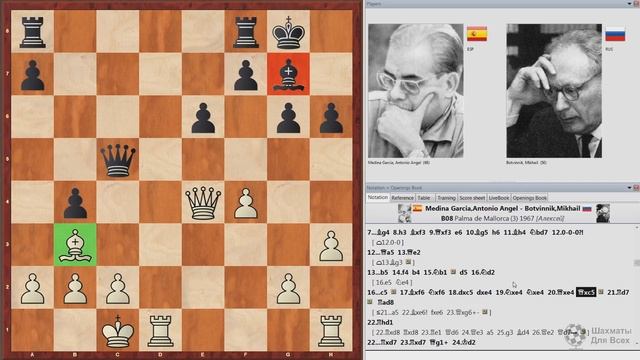Click player name Botvinnik,Mikhail in notation header
The image size is (640, 360).
pyautogui.click(x=552, y=208)
